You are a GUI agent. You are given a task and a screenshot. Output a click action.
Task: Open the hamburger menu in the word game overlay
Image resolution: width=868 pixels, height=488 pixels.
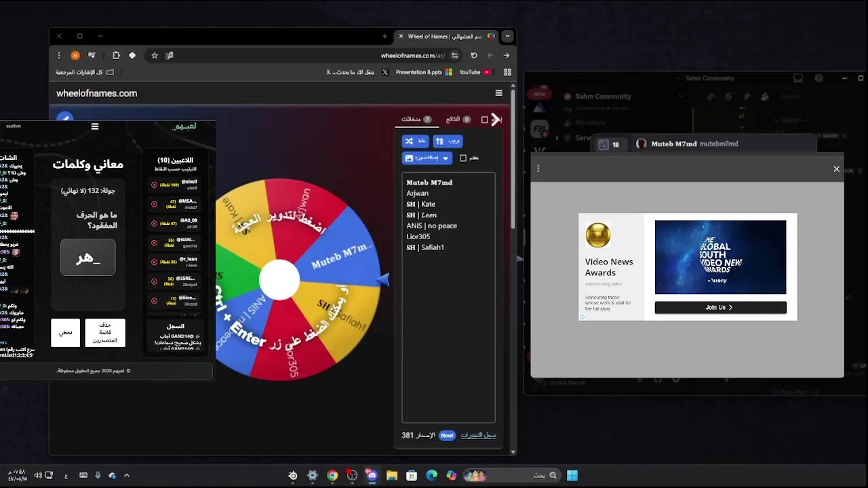pos(95,126)
